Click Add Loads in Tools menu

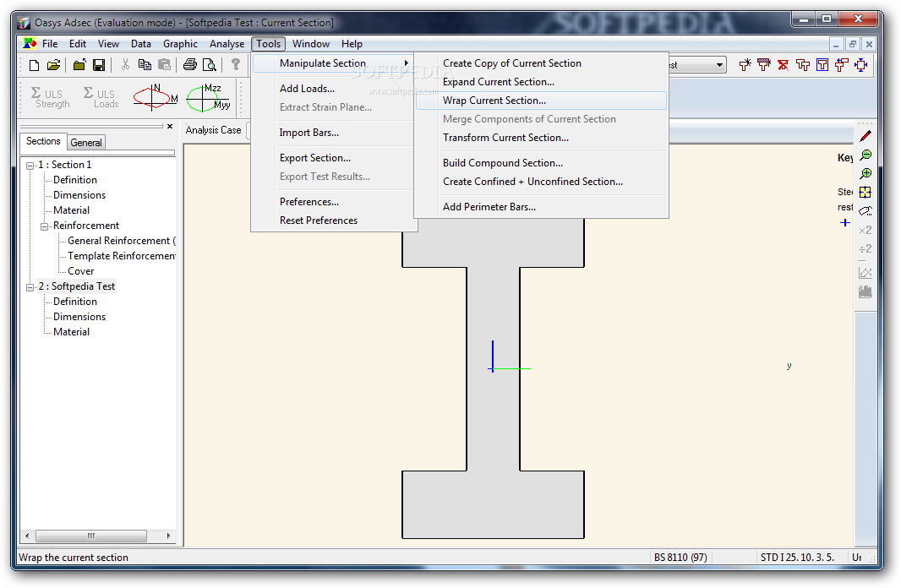coord(333,89)
